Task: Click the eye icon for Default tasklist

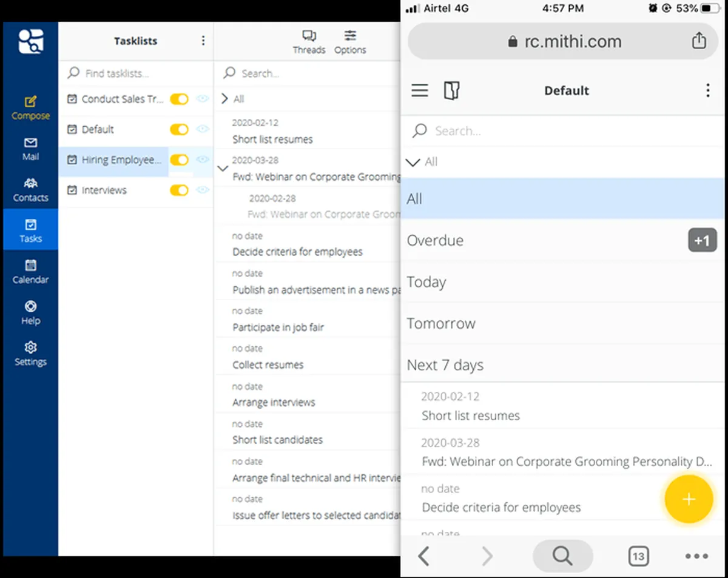Action: (x=203, y=129)
